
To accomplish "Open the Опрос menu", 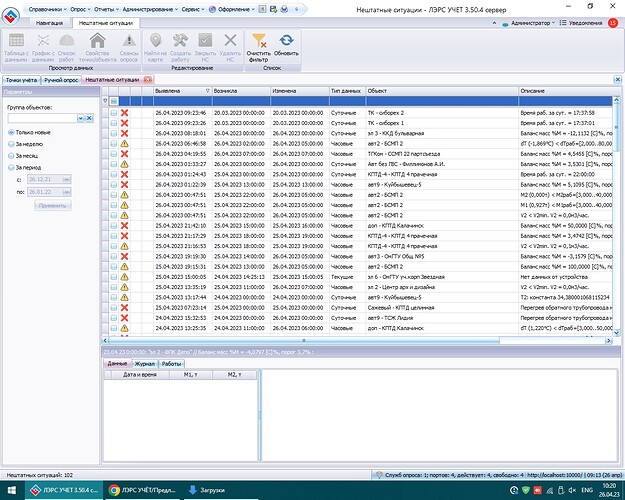I will click(x=80, y=9).
